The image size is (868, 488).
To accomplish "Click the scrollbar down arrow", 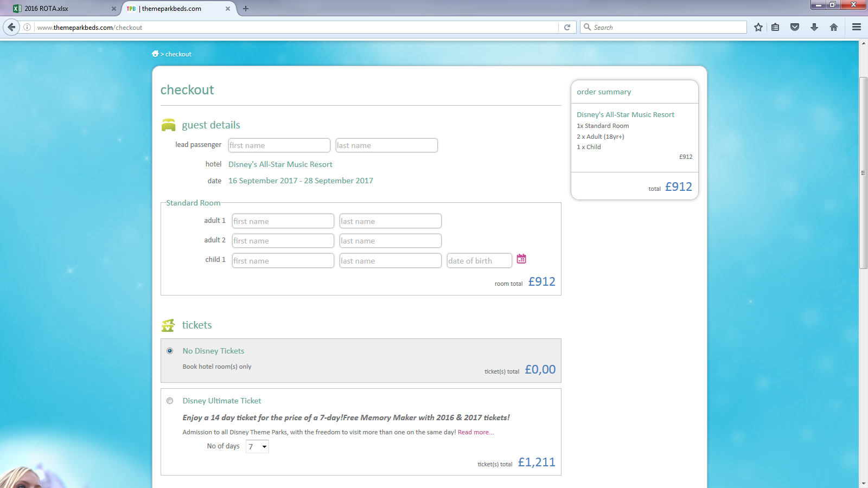I will pyautogui.click(x=863, y=483).
